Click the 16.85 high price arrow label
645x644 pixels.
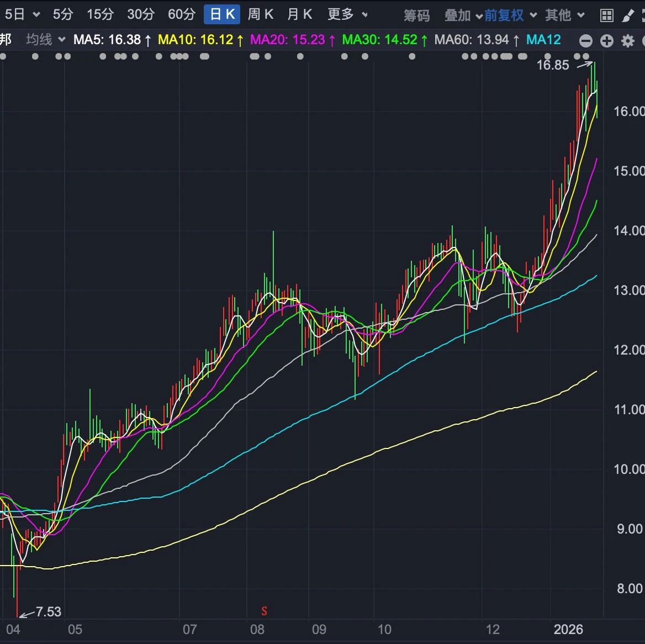tap(553, 65)
